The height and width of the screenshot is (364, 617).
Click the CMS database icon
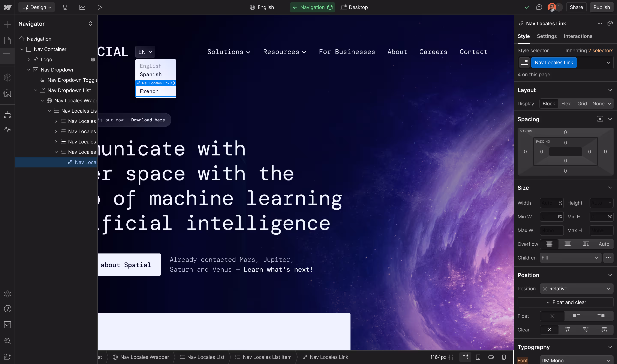click(x=65, y=7)
